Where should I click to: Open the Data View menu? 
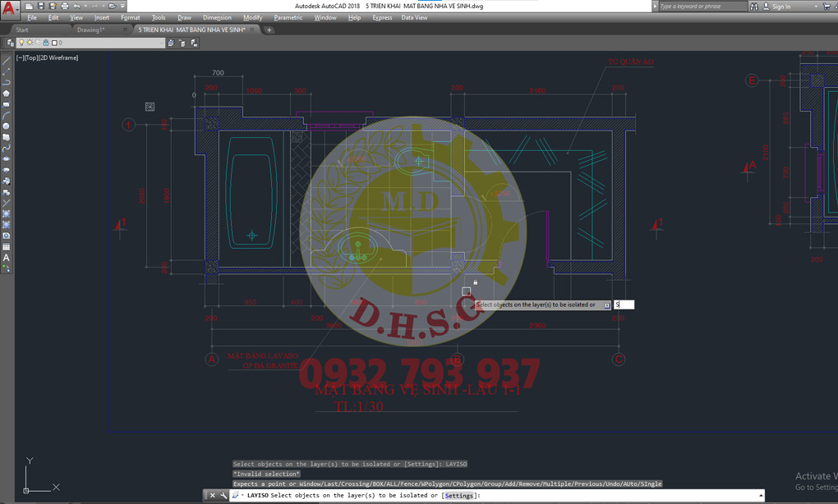tap(414, 17)
